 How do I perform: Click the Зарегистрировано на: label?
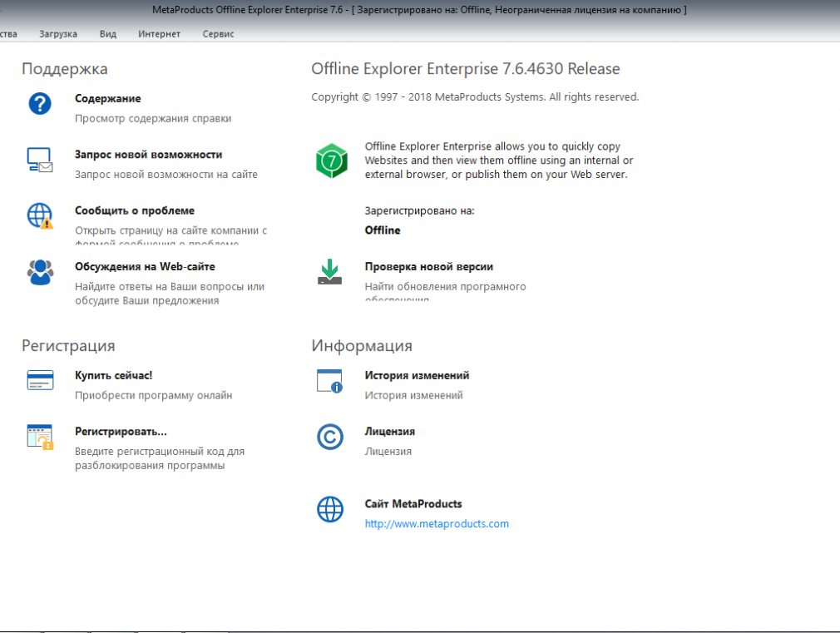coord(419,210)
